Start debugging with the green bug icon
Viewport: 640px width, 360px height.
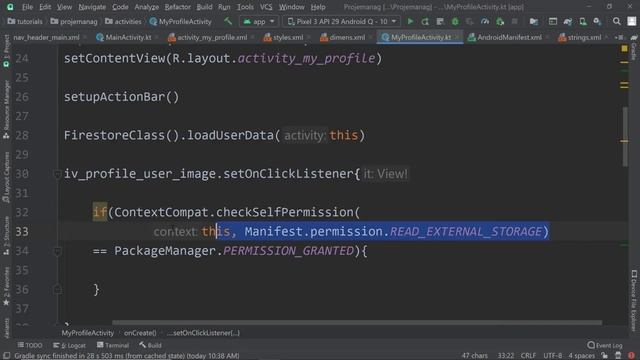coord(455,21)
